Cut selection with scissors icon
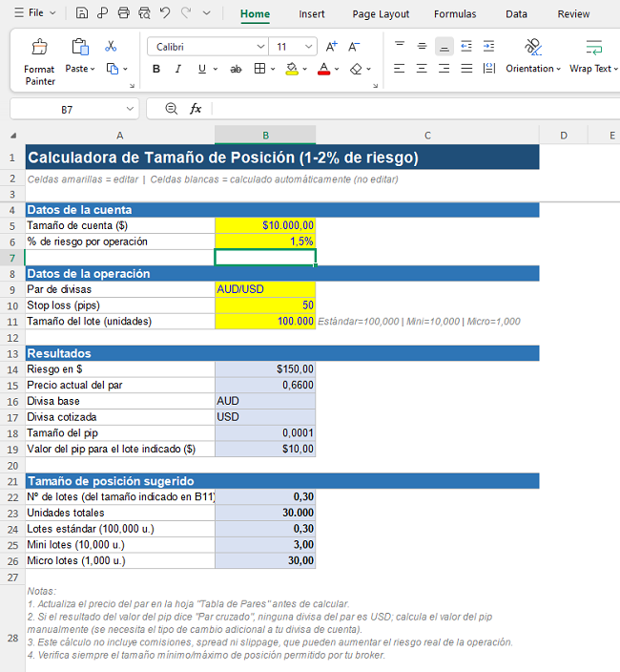620x672 pixels. [111, 46]
